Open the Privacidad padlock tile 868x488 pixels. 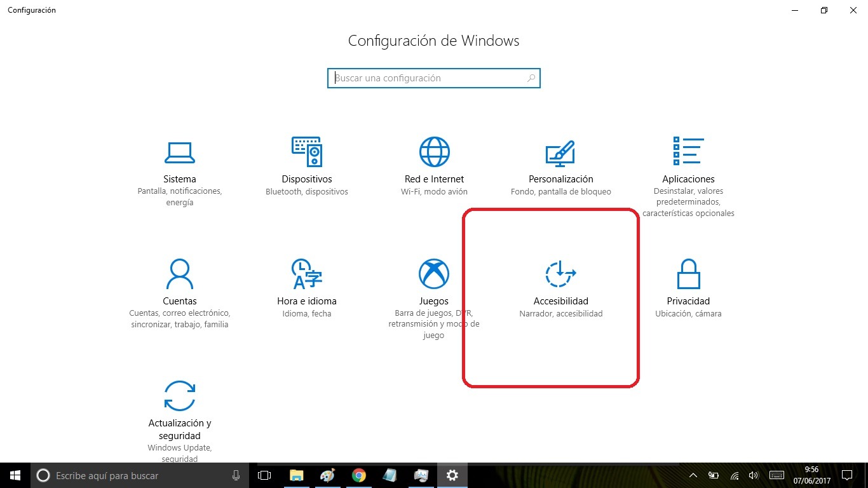coord(688,289)
